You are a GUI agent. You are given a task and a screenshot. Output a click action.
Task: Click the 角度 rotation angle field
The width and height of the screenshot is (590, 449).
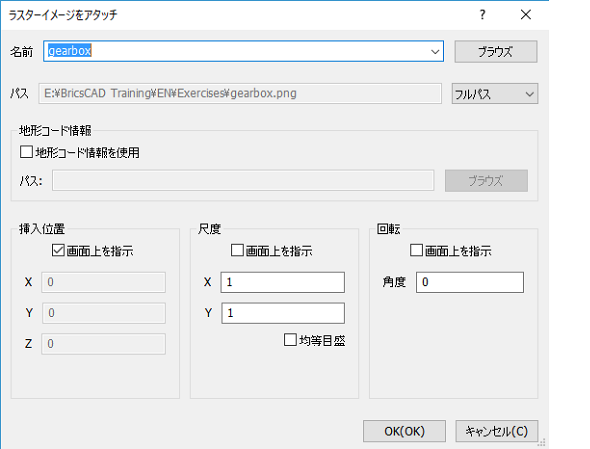coord(470,282)
